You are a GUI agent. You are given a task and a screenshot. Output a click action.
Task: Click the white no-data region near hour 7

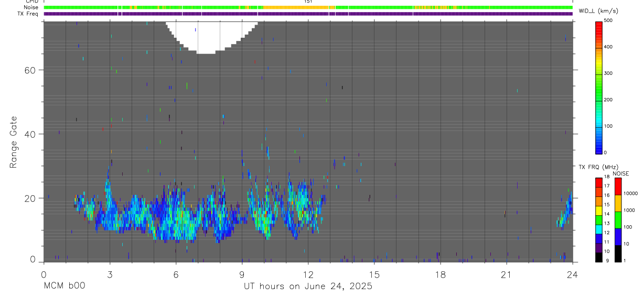[x=212, y=37]
